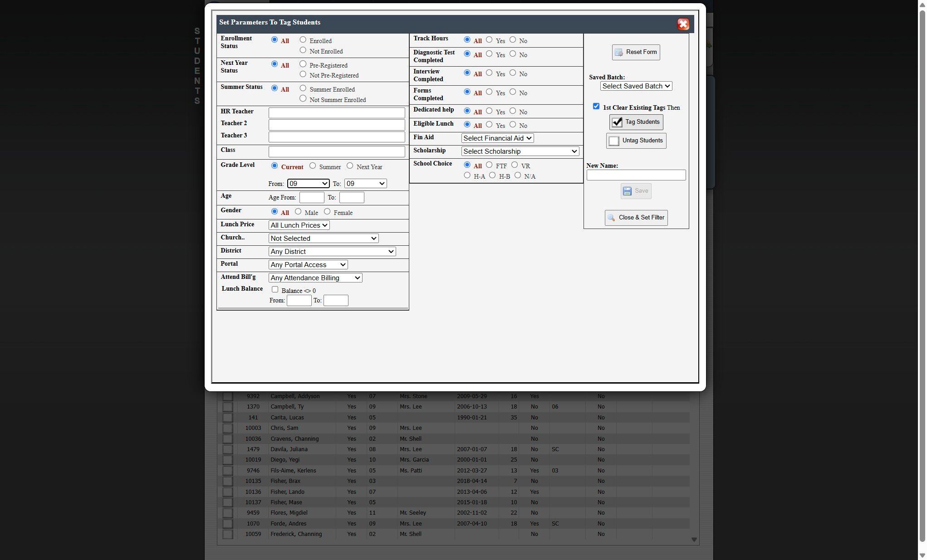
Task: Choose the Female gender radio option
Action: click(327, 212)
